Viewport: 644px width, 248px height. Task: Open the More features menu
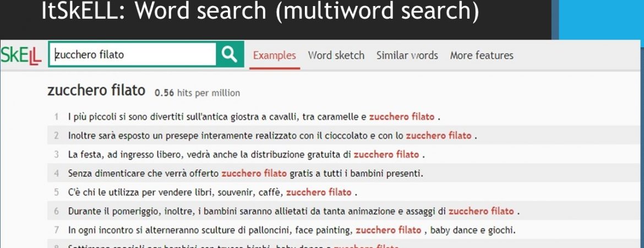[481, 55]
